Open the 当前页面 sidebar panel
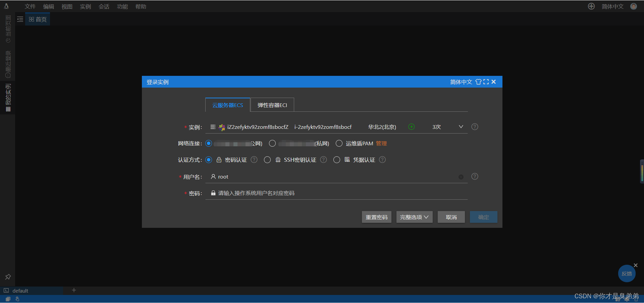This screenshot has width=644, height=303. pos(8,29)
